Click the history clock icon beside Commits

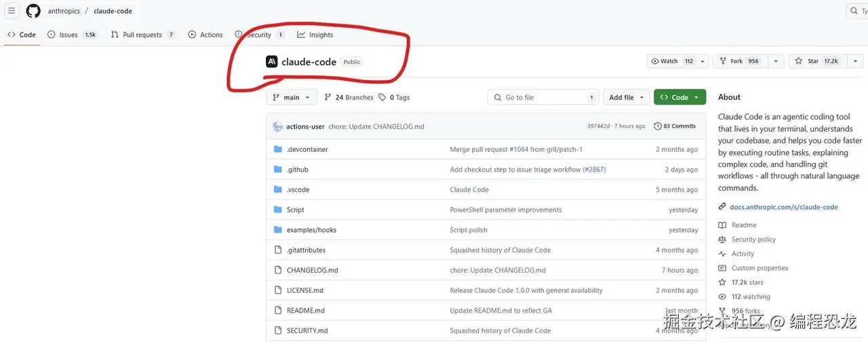pyautogui.click(x=658, y=126)
